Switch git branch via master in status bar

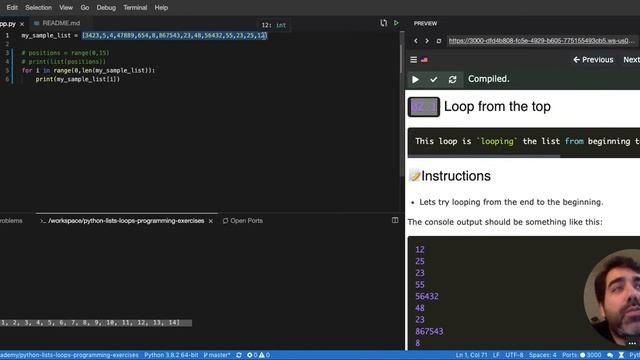(217, 355)
